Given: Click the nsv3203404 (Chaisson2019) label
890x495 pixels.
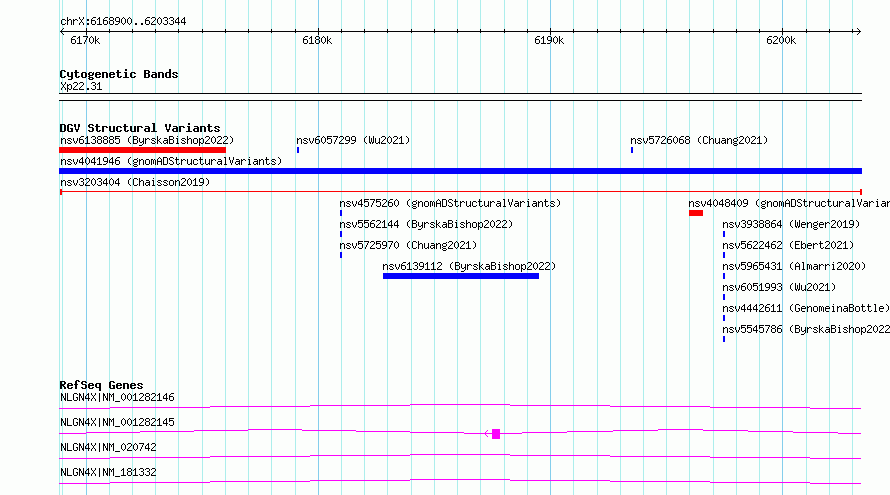Looking at the screenshot, I should point(135,182).
